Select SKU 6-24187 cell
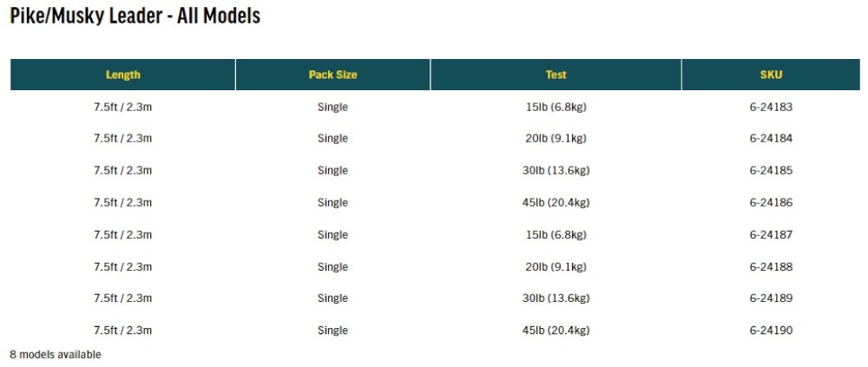Screen dimensions: 868x367 click(771, 235)
